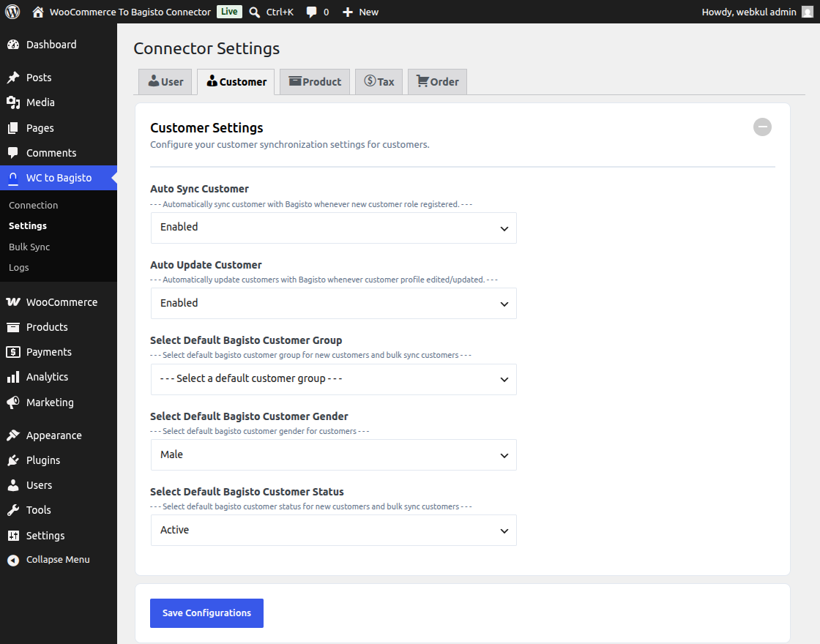Click the user avatar in admin bar
The image size is (820, 644).
click(808, 12)
